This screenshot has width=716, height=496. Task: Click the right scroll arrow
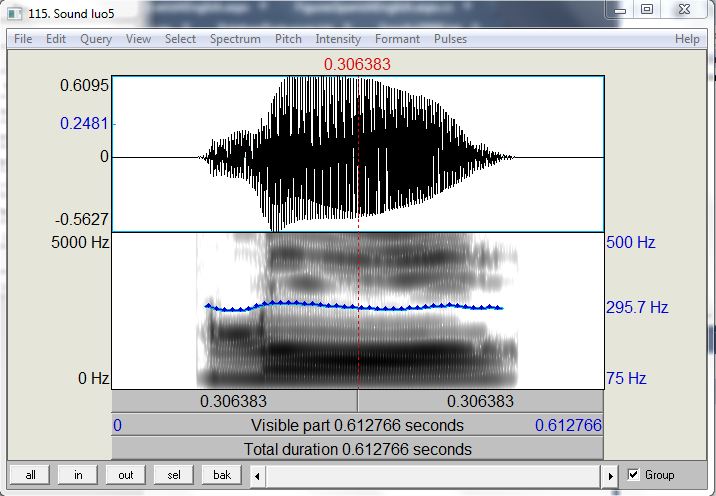pyautogui.click(x=611, y=476)
